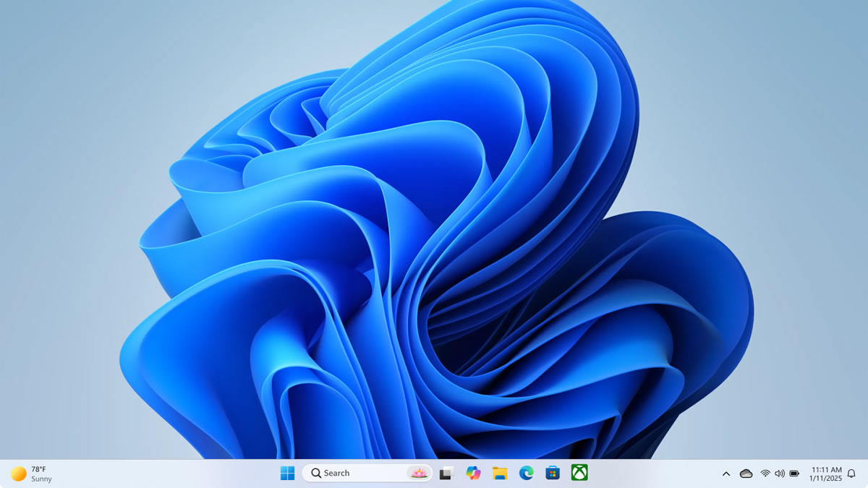
Task: Launch the Xbox app
Action: click(579, 473)
